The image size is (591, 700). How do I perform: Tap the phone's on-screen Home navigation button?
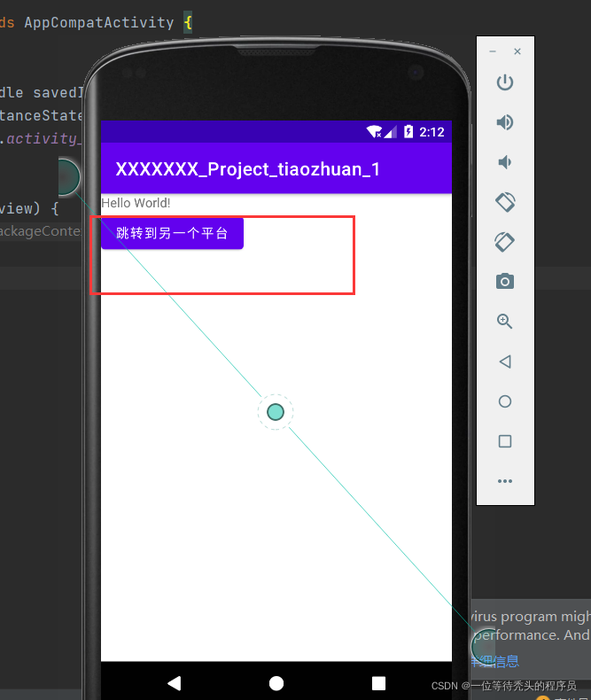[276, 683]
